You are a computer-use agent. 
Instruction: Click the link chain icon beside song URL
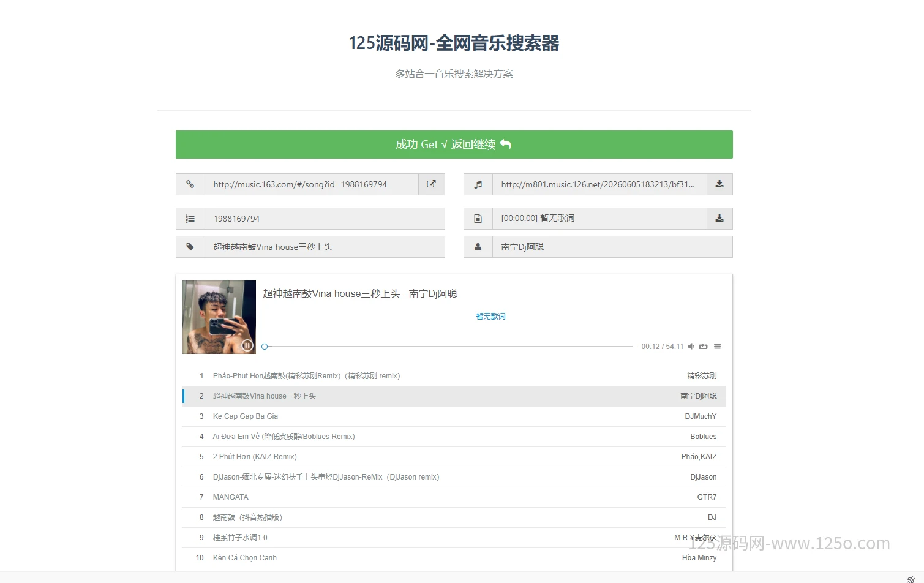(190, 184)
